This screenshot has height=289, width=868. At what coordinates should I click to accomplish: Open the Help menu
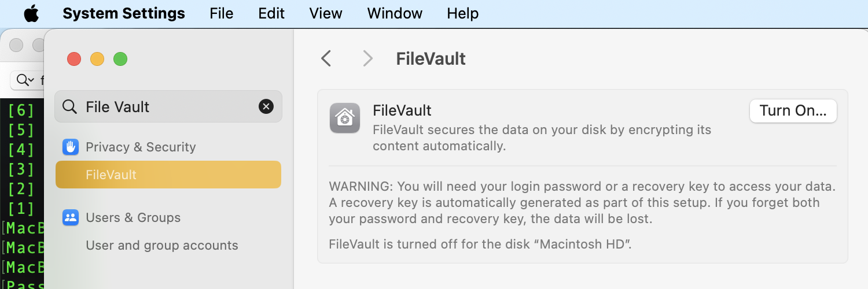pyautogui.click(x=462, y=13)
